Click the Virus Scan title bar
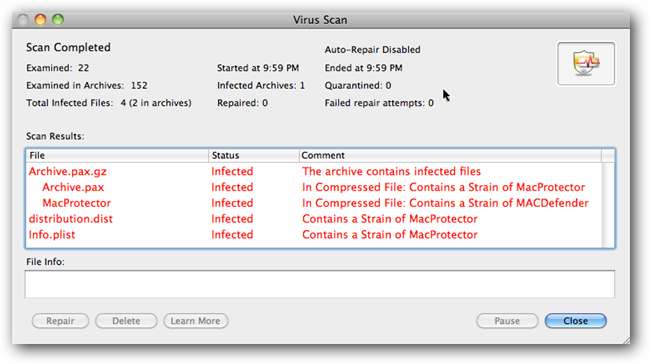Viewport: 650px width, 364px height. (x=320, y=19)
